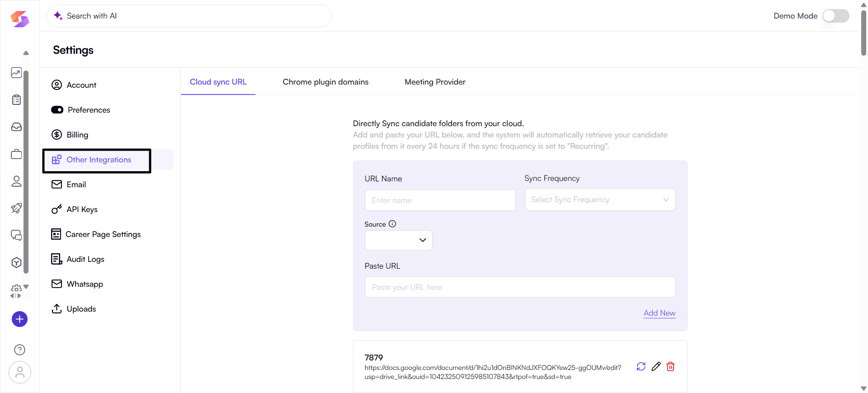Re-sync the 7879 cloud URL entry

[641, 366]
